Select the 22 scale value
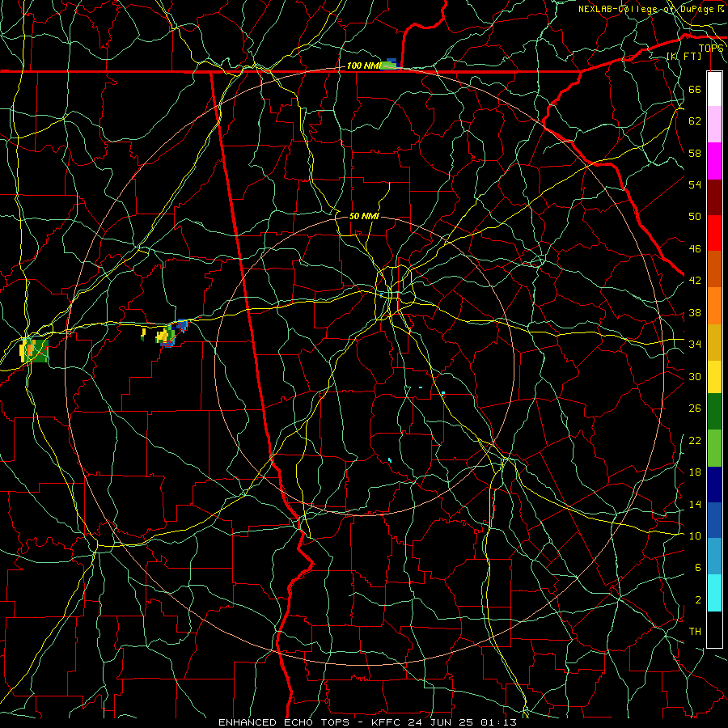The image size is (728, 728). tap(695, 440)
